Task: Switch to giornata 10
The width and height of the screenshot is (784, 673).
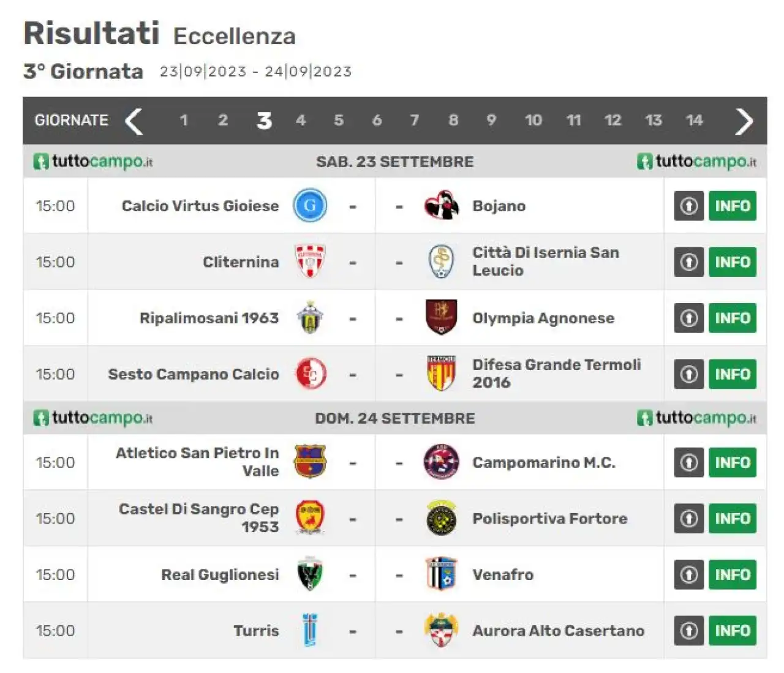Action: click(533, 120)
